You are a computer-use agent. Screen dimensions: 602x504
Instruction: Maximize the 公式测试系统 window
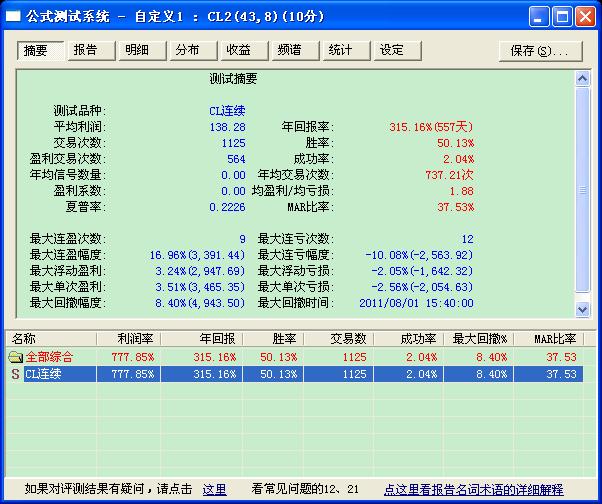562,16
